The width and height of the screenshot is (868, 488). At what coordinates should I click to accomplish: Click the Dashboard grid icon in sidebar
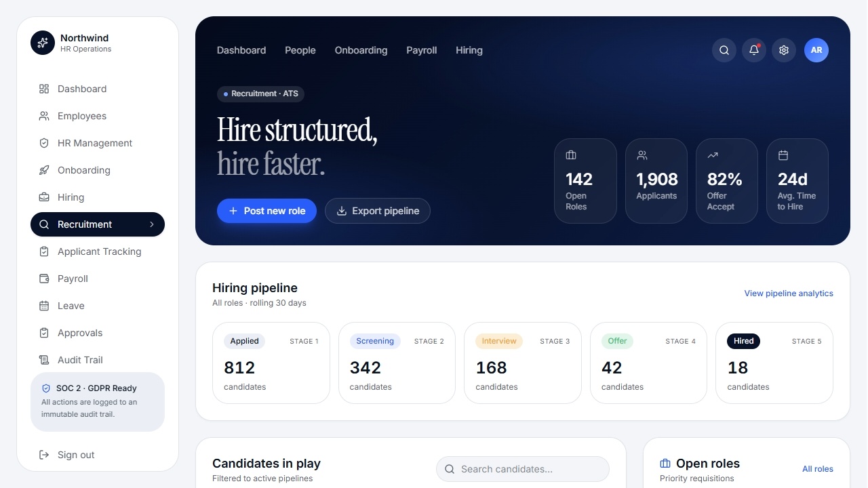pyautogui.click(x=44, y=89)
